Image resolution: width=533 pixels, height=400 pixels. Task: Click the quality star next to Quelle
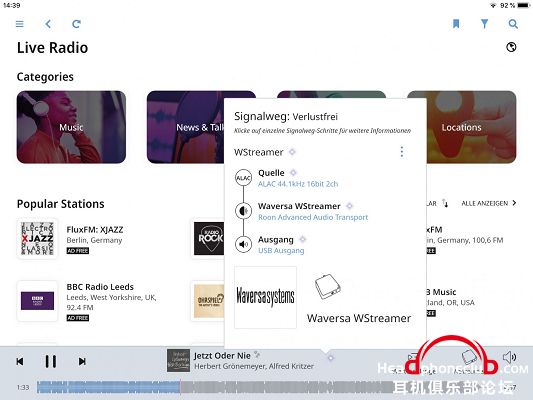293,173
